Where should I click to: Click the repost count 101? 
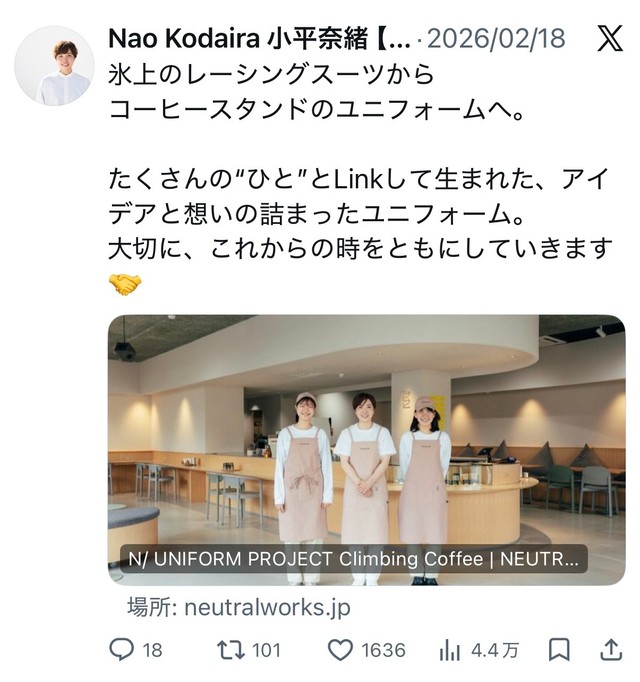[x=266, y=651]
